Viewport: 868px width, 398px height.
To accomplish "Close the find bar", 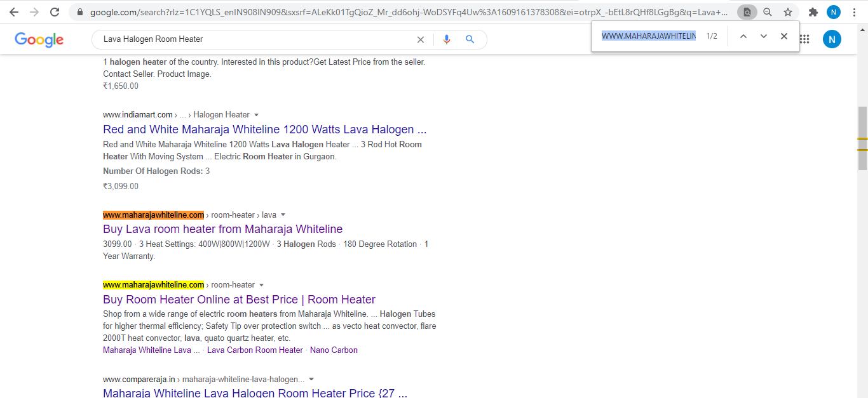I will point(784,36).
